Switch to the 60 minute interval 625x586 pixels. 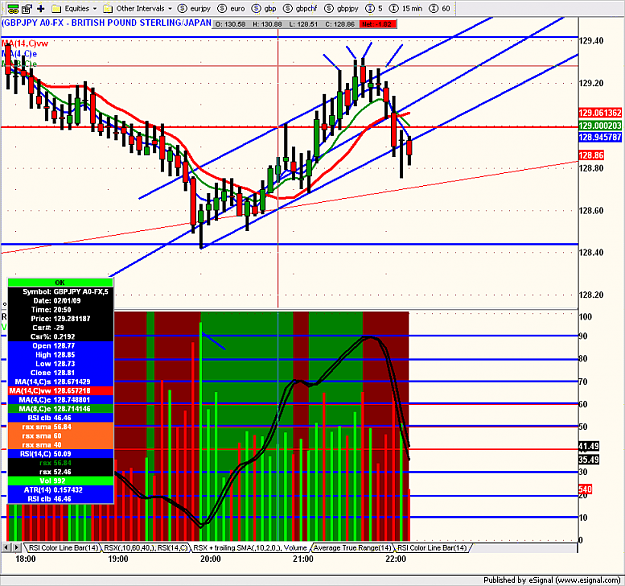(440, 8)
